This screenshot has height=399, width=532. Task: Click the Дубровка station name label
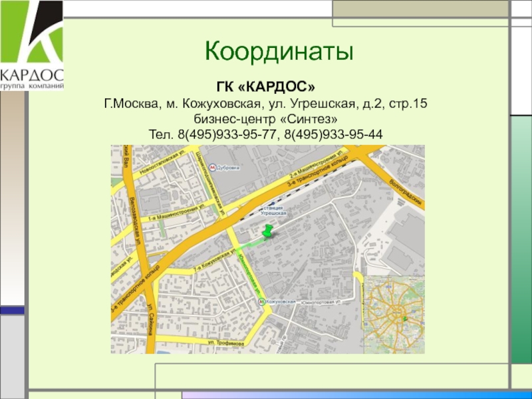228,168
